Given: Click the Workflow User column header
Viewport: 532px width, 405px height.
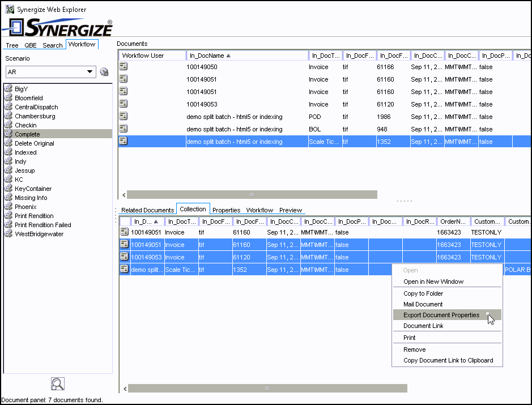Looking at the screenshot, I should click(x=152, y=56).
